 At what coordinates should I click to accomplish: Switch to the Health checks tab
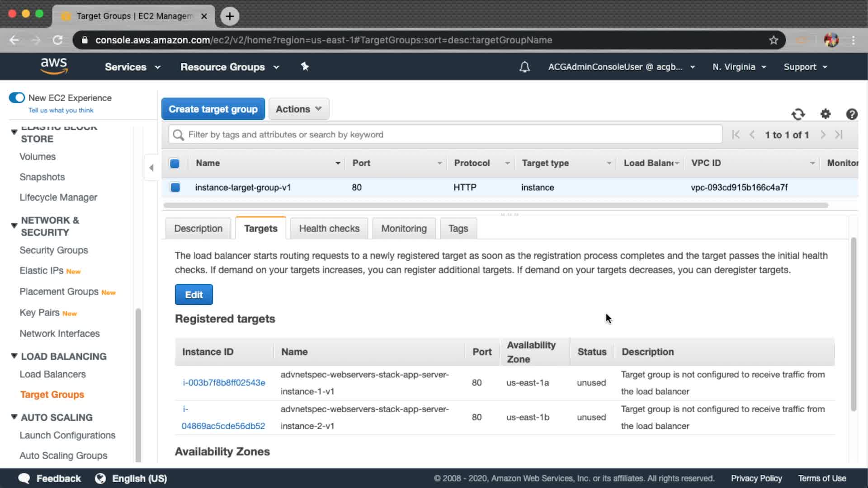[x=329, y=229]
